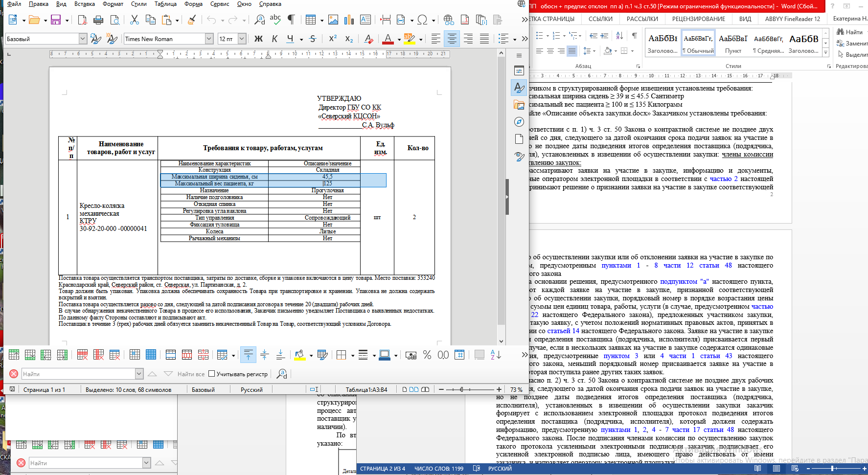Open the Styles deck in Writer sidebar

pyautogui.click(x=519, y=88)
